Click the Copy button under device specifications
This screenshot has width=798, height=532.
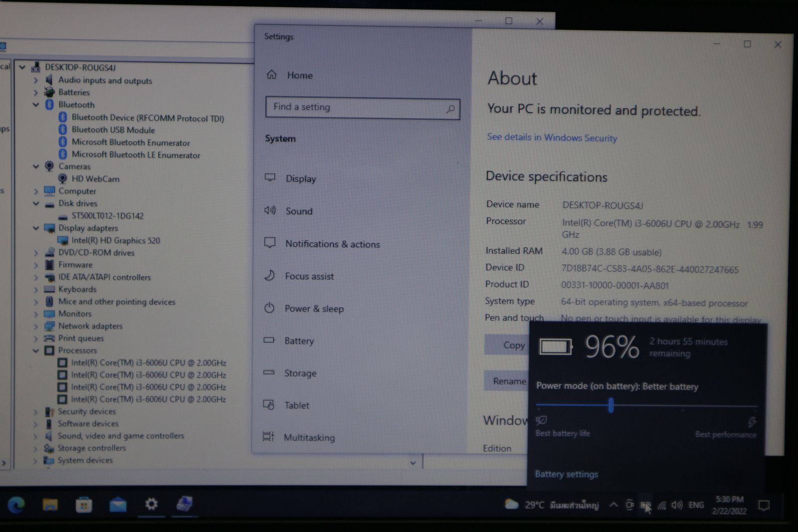[507, 345]
